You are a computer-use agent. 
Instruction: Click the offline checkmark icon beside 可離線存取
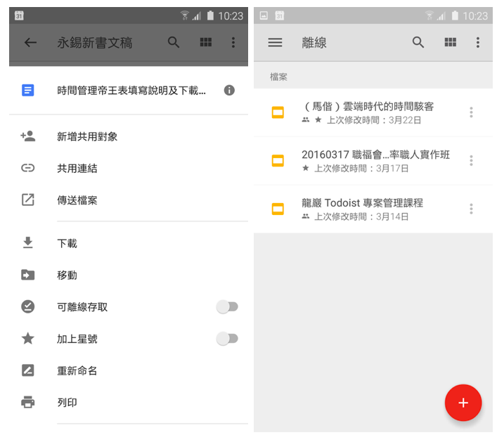pos(28,306)
